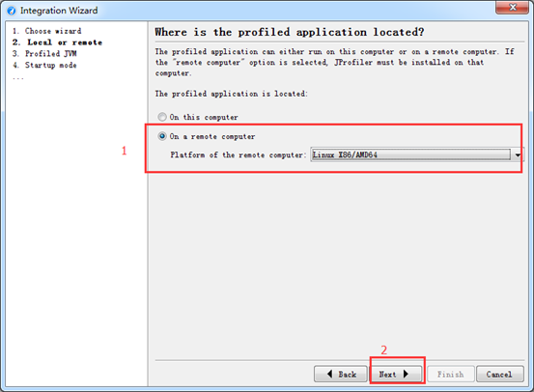The image size is (534, 392).
Task: Select the 'On a remote computer' option
Action: pyautogui.click(x=162, y=136)
